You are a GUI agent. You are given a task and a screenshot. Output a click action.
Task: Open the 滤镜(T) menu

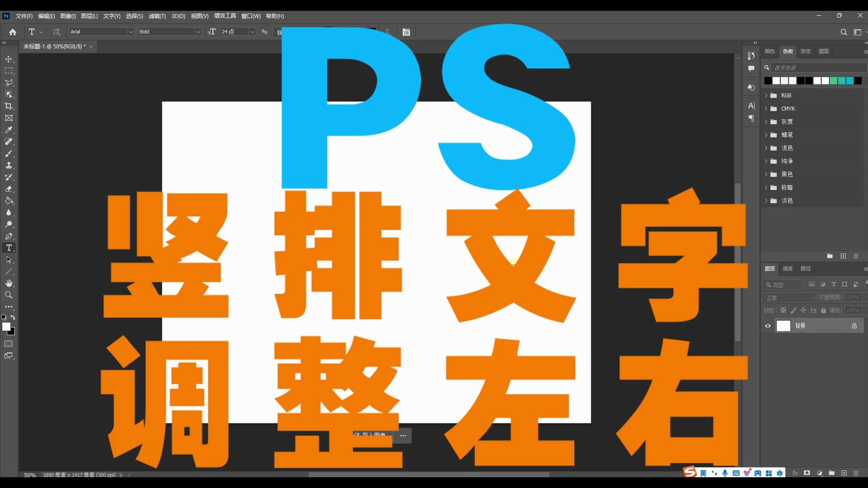[x=157, y=16]
